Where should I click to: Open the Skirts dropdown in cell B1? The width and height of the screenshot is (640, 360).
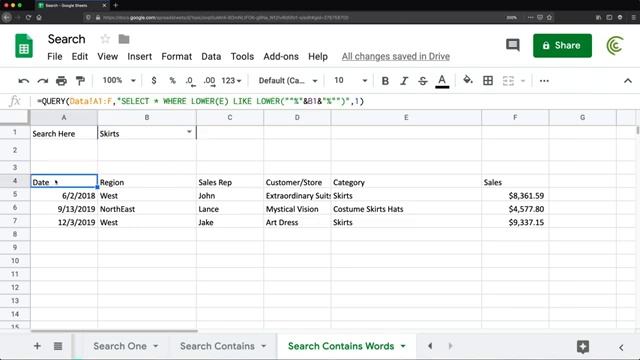pyautogui.click(x=189, y=132)
